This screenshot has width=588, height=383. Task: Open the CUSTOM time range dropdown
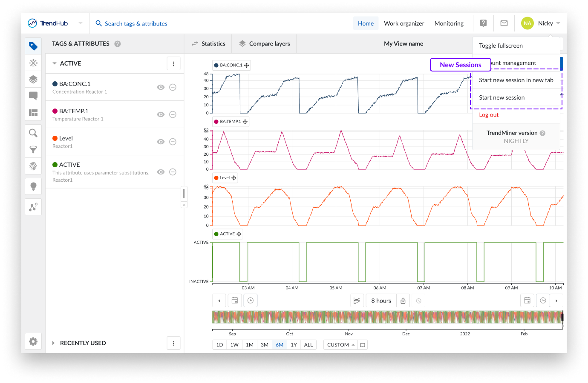coord(341,345)
